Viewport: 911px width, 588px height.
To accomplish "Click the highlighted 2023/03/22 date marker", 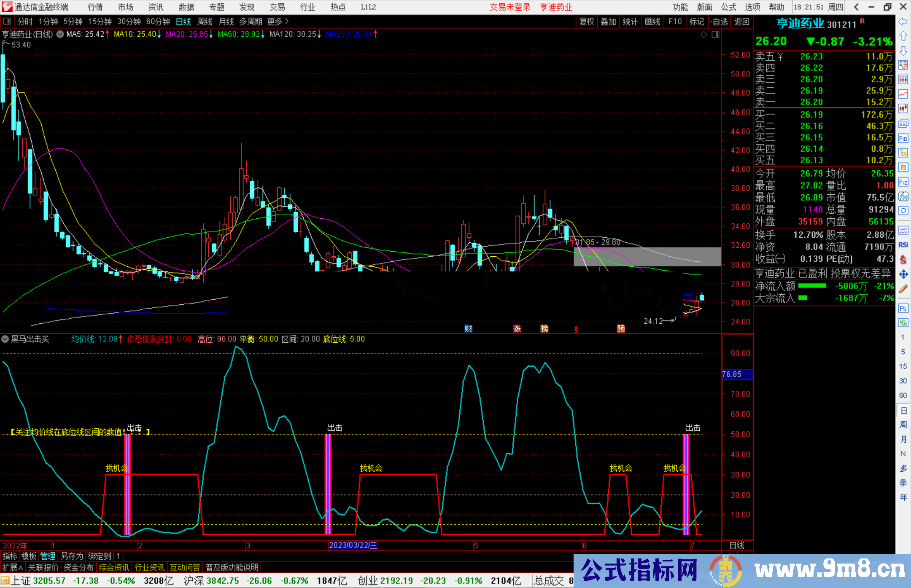I will point(353,545).
